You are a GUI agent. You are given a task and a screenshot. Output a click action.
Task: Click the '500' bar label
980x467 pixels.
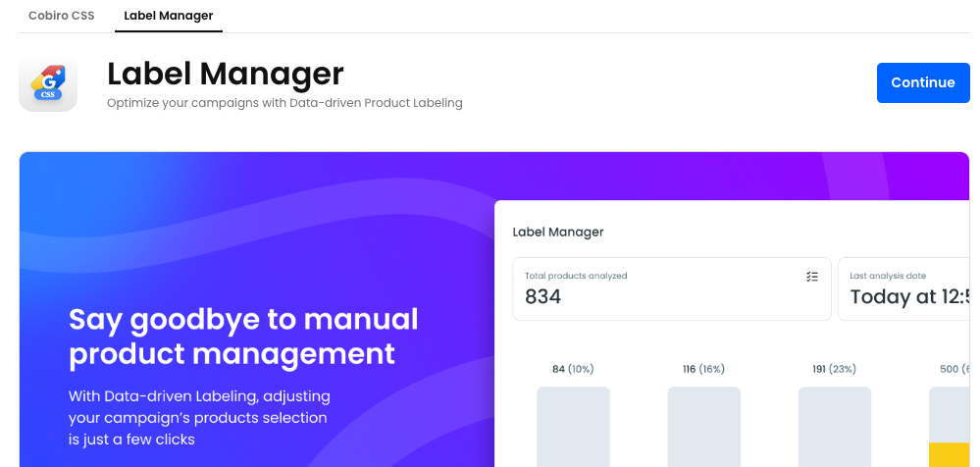tap(955, 369)
